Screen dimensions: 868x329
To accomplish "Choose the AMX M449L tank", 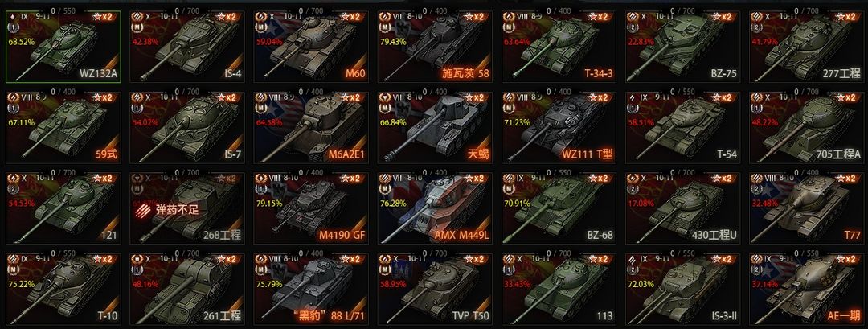I will click(435, 208).
